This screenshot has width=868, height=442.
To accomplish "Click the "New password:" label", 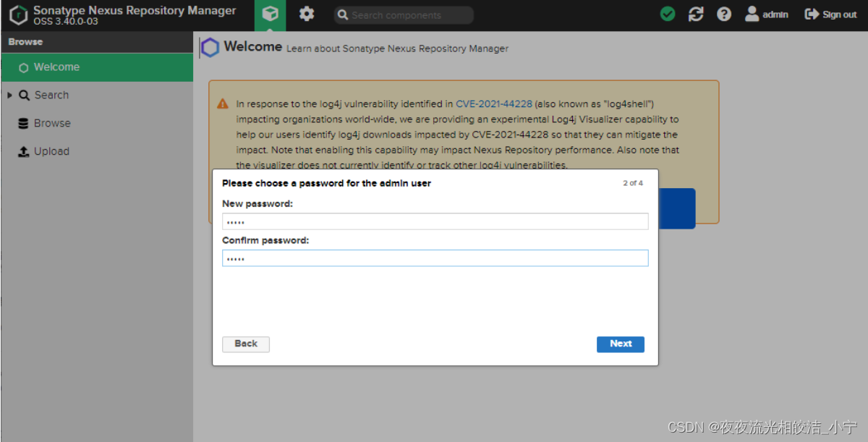I will tap(258, 204).
